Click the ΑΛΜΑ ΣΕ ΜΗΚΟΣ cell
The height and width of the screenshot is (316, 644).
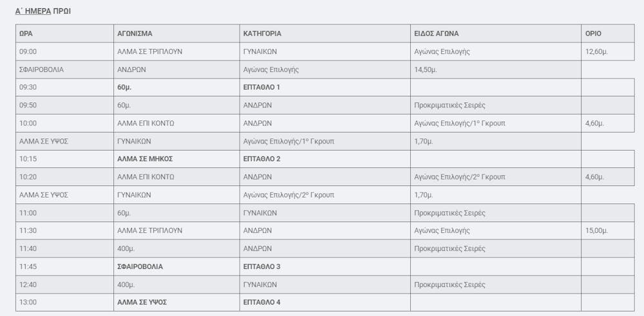click(145, 158)
